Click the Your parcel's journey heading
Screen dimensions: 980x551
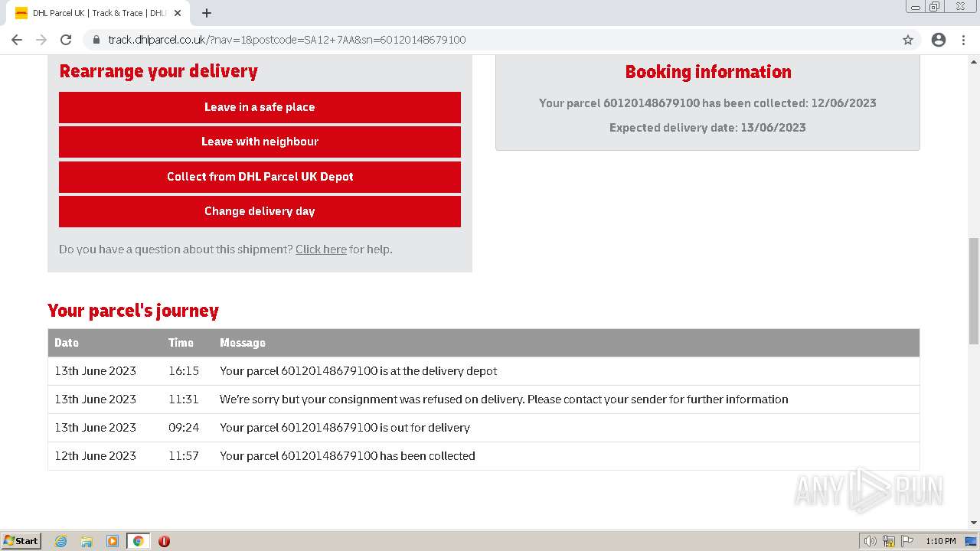point(133,311)
